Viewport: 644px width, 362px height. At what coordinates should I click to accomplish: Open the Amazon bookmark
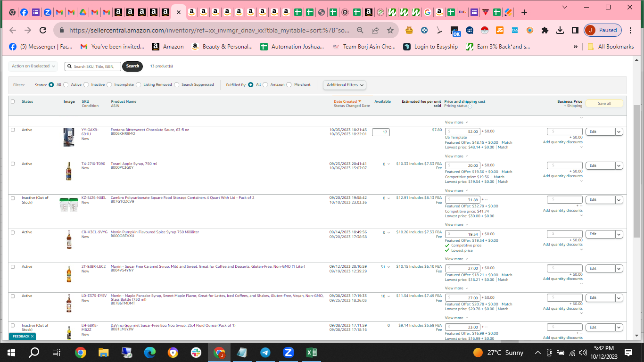pos(168,47)
